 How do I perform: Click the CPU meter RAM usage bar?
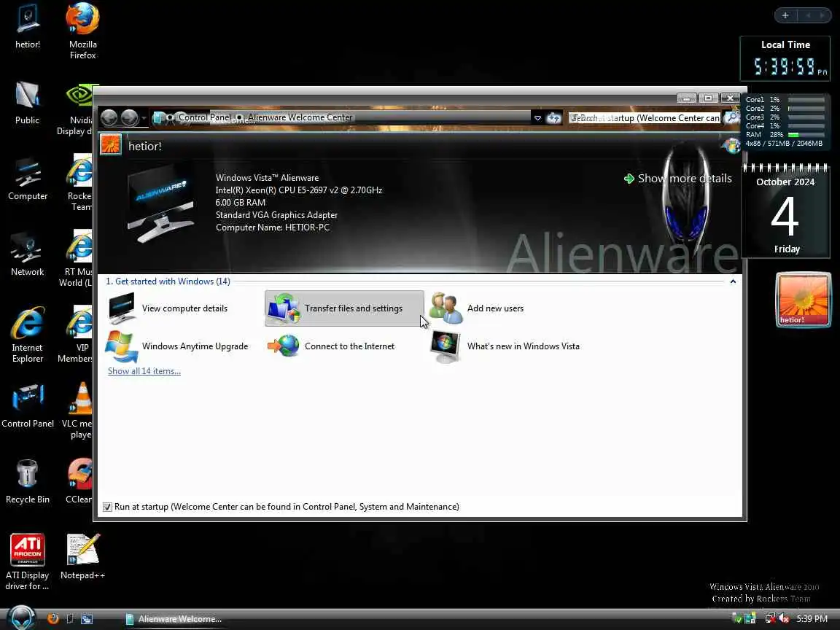806,134
